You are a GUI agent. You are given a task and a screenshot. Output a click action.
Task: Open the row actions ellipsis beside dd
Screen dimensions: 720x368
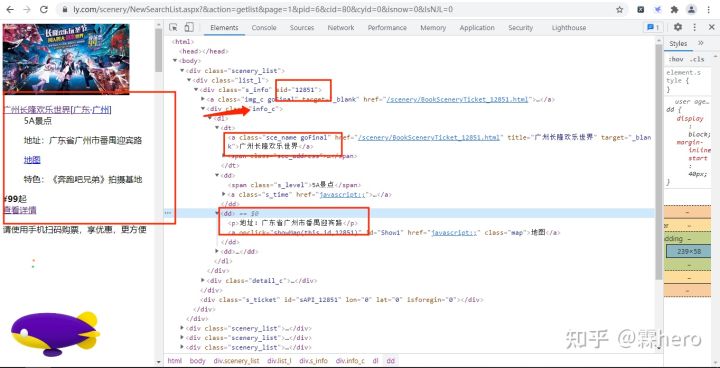pos(168,213)
